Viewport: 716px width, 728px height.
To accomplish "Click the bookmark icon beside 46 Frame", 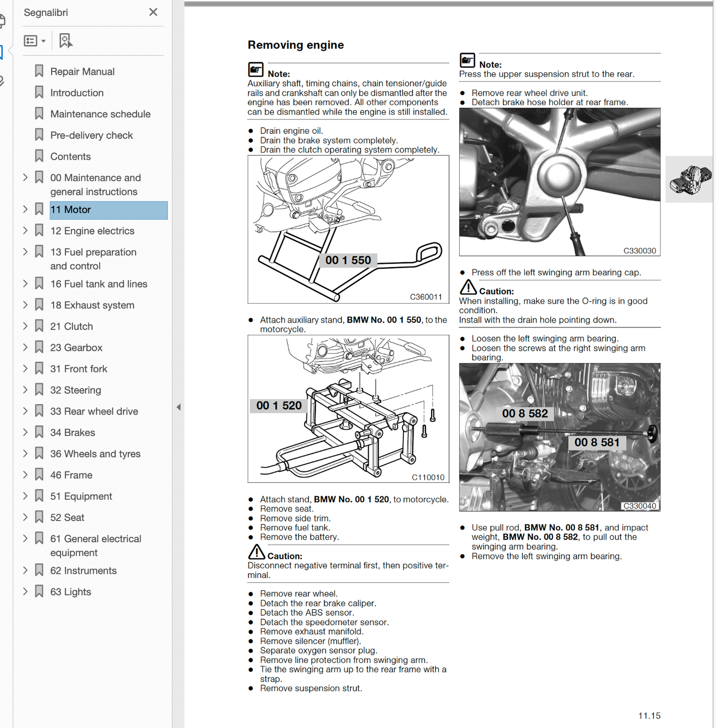I will (x=39, y=475).
